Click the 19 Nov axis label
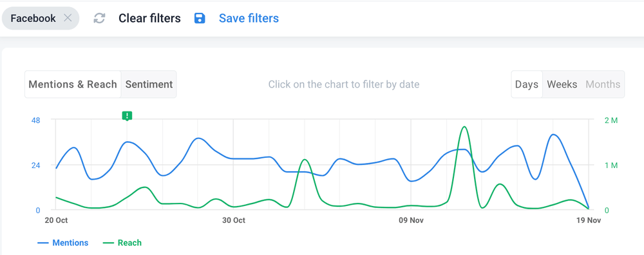 click(589, 220)
